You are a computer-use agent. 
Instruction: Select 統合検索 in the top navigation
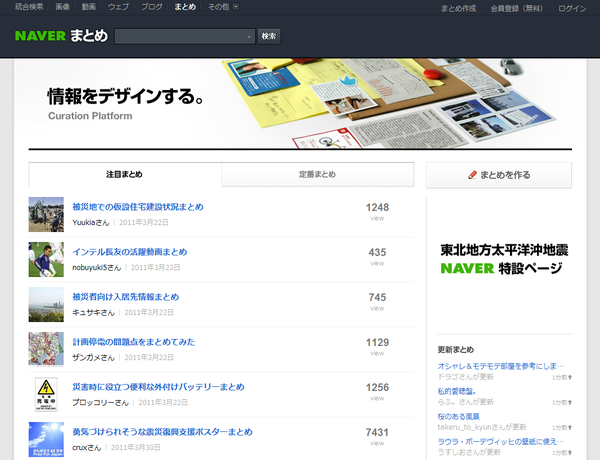(x=29, y=7)
